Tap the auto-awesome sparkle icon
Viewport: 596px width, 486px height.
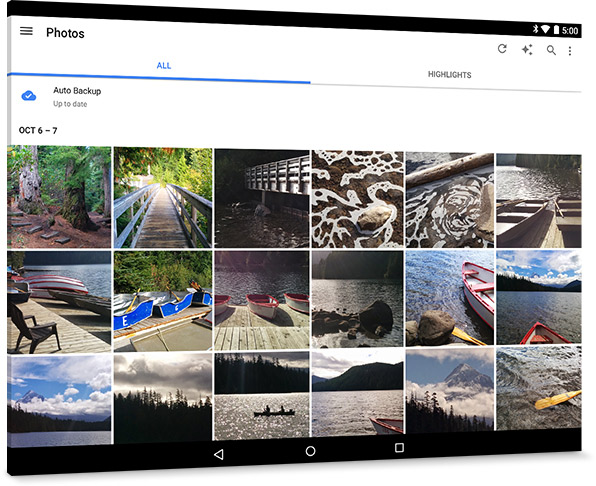coord(527,50)
